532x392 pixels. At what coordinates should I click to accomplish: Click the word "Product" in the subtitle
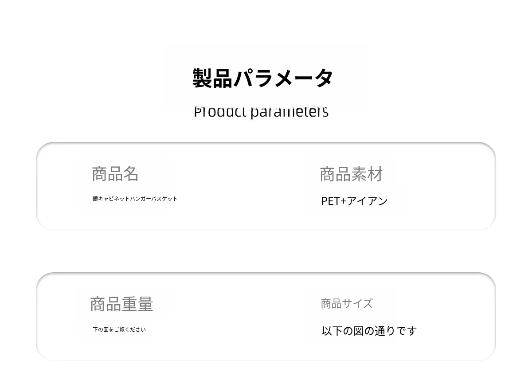tap(220, 112)
